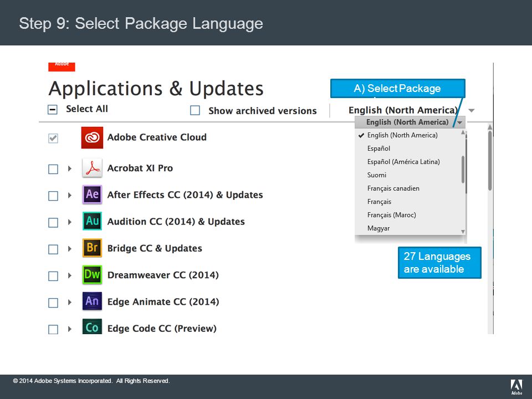Click the After Effects CC (2014) & Updates label
Screen dimensions: 532x399
185,195
